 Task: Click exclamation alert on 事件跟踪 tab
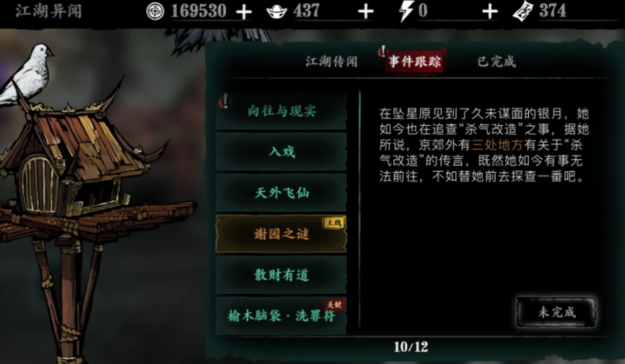(383, 52)
